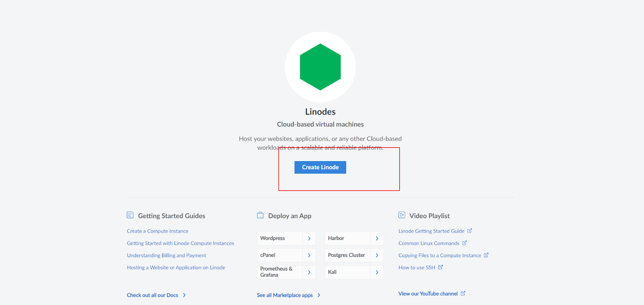This screenshot has width=644, height=305.
Task: Select the Kali app
Action: pyautogui.click(x=347, y=272)
